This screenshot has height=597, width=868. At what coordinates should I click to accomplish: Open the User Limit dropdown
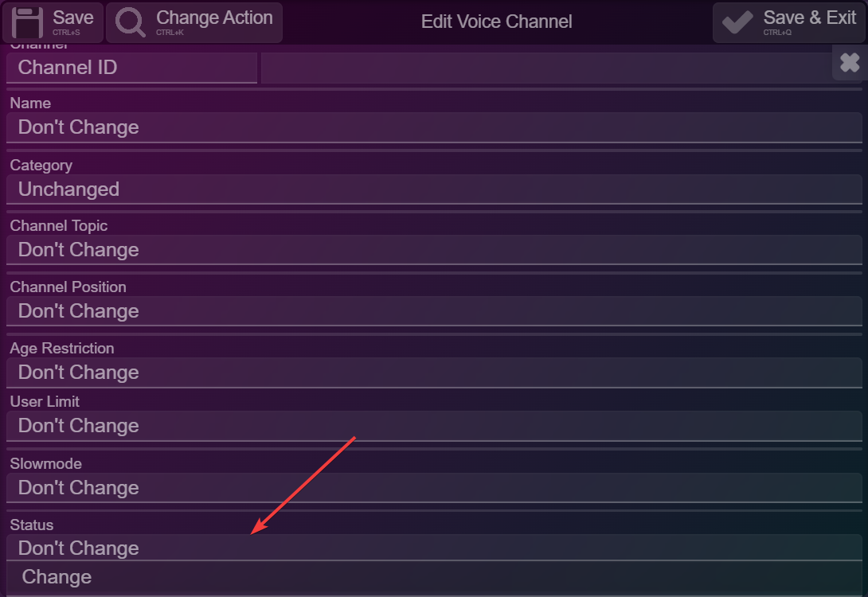[434, 426]
